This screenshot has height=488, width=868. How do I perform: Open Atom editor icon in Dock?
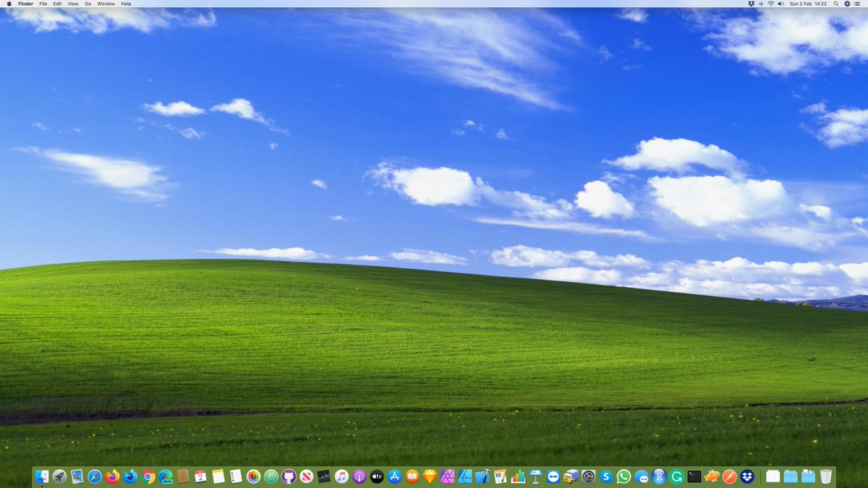(271, 476)
